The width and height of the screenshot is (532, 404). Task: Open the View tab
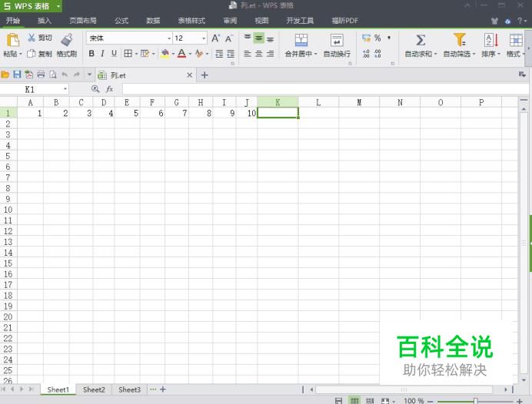coord(261,21)
